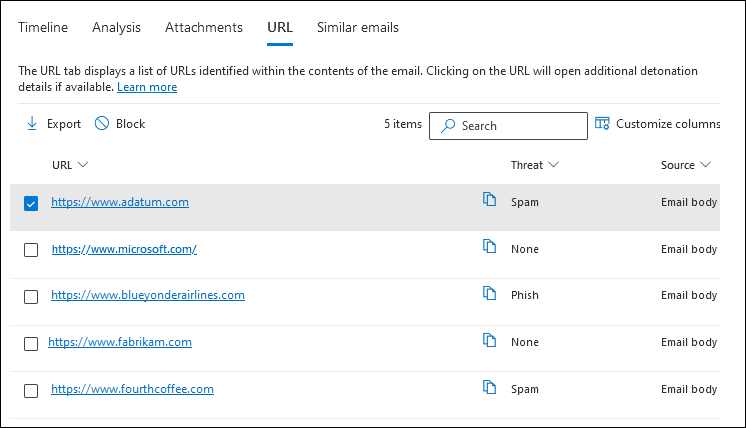746x428 pixels.
Task: Click the Block icon
Action: (102, 124)
